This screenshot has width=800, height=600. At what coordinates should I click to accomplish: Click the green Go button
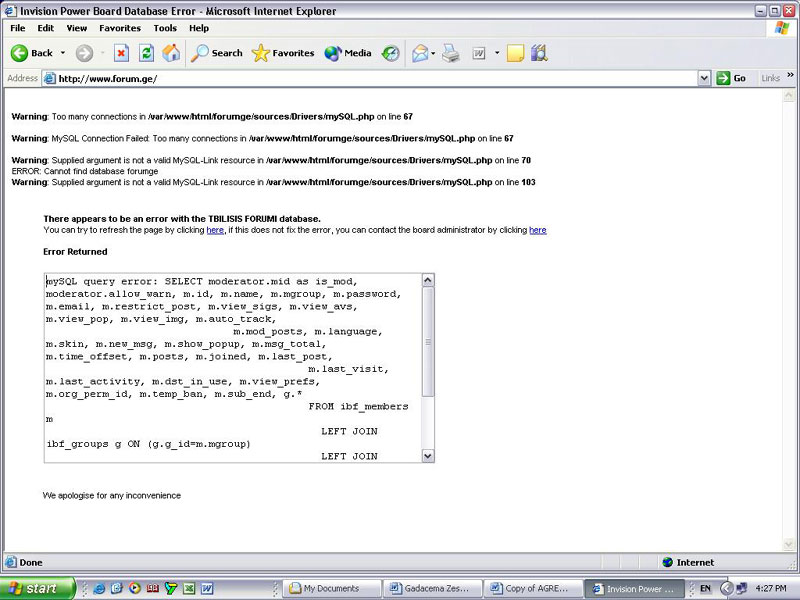point(731,79)
